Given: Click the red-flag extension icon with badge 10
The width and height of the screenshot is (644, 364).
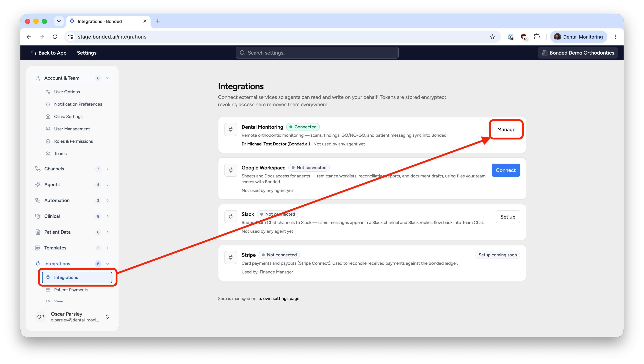Looking at the screenshot, I should tap(524, 37).
